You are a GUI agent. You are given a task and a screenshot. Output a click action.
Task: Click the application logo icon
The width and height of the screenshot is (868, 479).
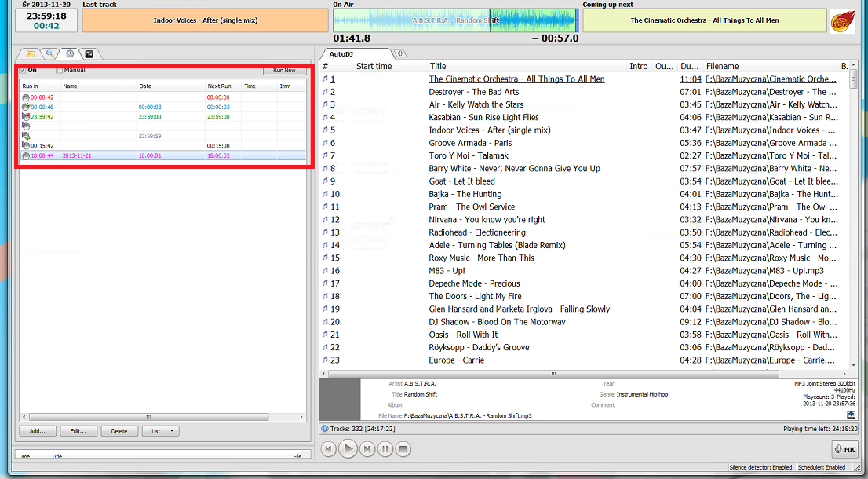[x=843, y=21]
